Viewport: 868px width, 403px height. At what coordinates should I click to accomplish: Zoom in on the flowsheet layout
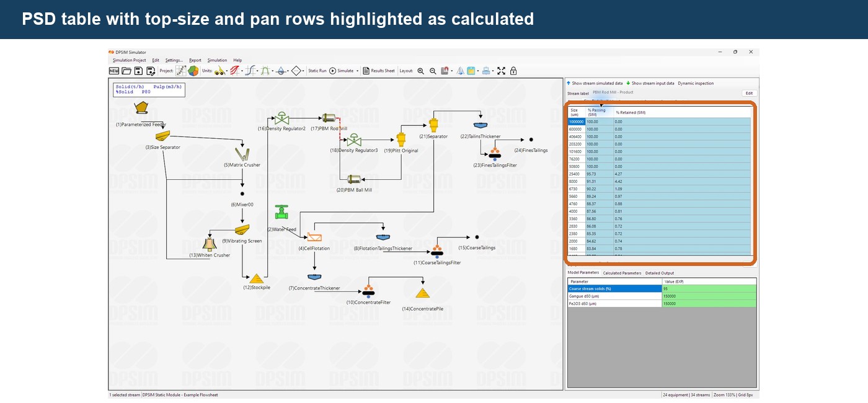[421, 71]
